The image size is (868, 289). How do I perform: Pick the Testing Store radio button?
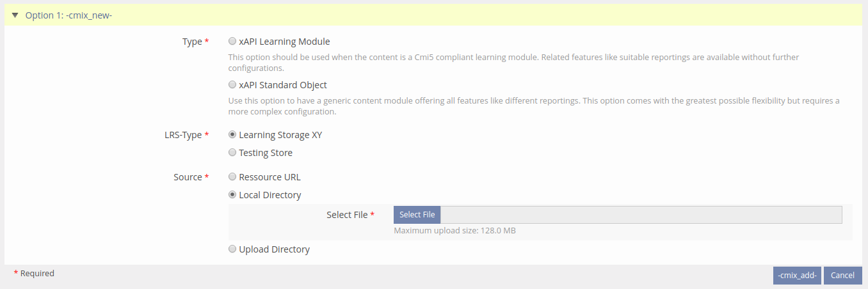point(232,153)
